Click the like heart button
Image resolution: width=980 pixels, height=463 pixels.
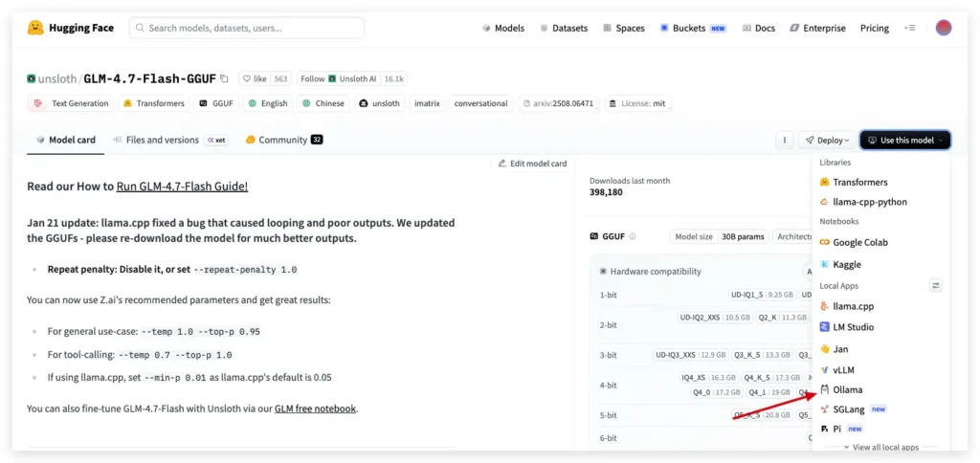(255, 78)
